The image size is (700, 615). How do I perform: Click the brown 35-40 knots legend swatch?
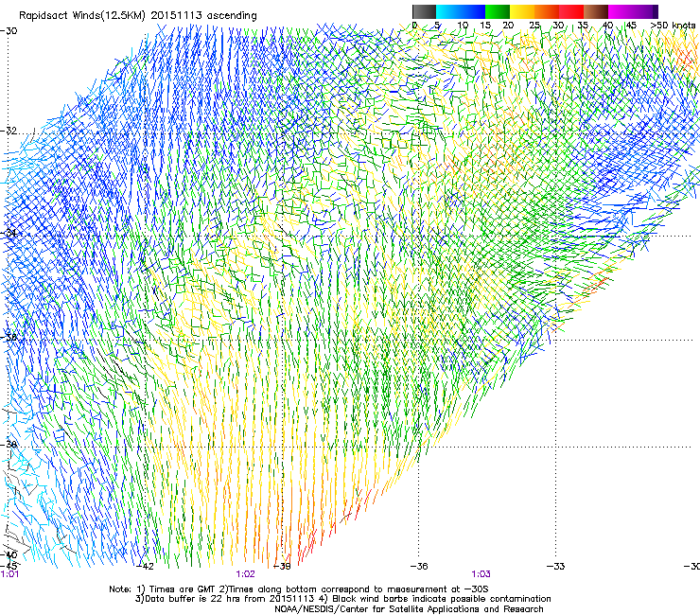(596, 11)
